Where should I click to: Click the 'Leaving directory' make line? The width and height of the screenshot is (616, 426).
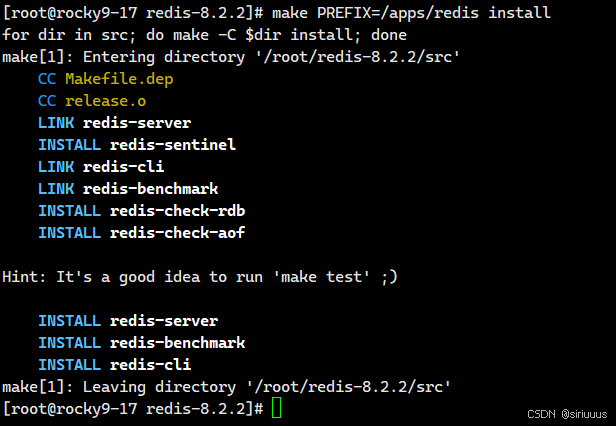226,387
